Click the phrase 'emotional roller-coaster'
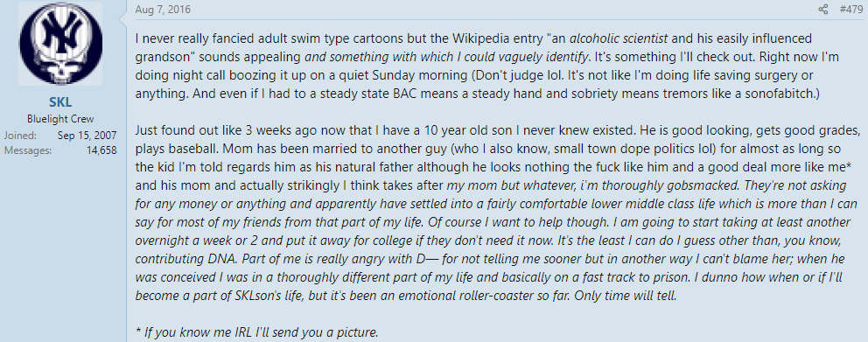Screen dimensions: 868x342 click(x=463, y=296)
